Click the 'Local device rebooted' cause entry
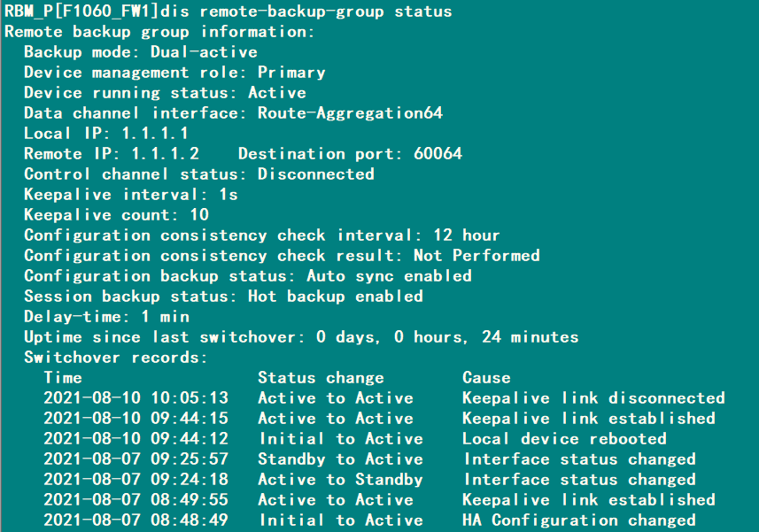This screenshot has height=532, width=759. [x=564, y=439]
